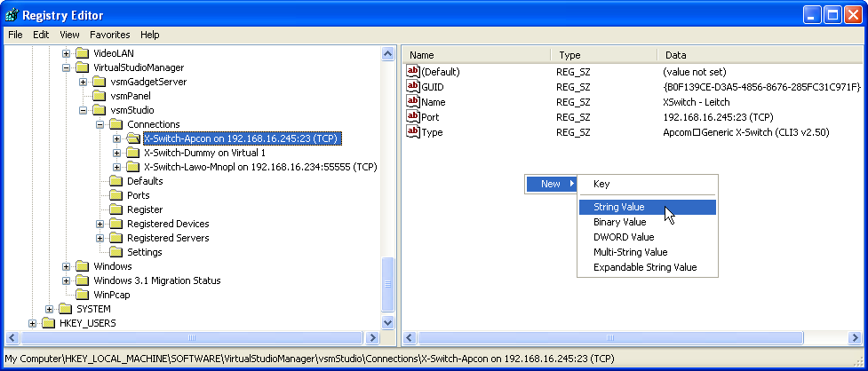Expand the X-Switch-Dummy on Virtual 1 key

(x=116, y=153)
